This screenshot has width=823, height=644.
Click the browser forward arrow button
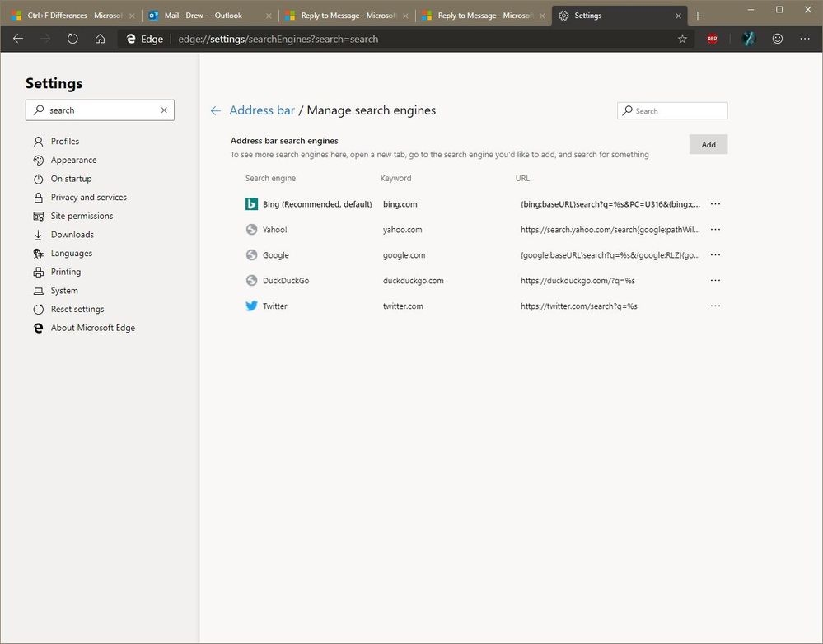pos(45,39)
